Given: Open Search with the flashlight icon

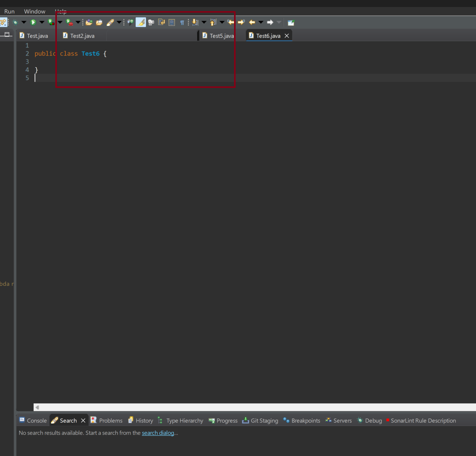Looking at the screenshot, I should pos(110,22).
